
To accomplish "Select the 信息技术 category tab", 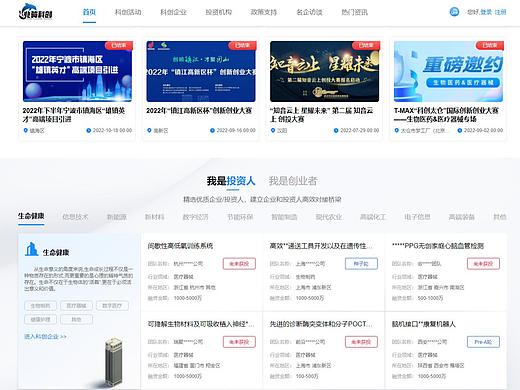I will tap(75, 217).
